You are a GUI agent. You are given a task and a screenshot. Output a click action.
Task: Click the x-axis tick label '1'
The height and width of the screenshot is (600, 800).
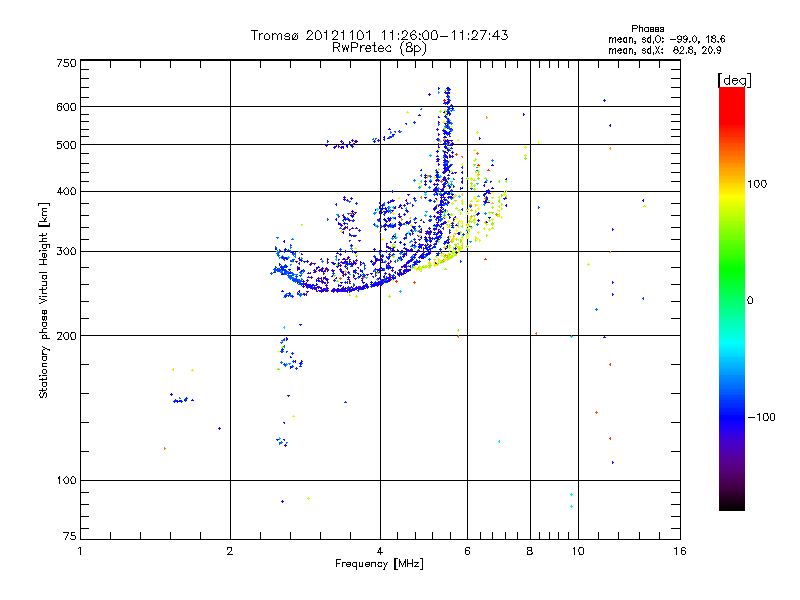(x=80, y=551)
